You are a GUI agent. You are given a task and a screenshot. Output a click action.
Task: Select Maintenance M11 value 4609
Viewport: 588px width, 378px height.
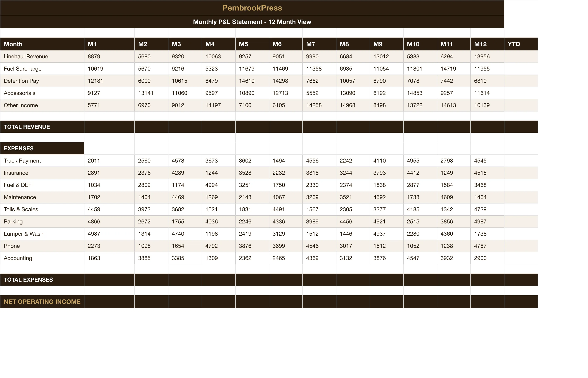point(454,197)
